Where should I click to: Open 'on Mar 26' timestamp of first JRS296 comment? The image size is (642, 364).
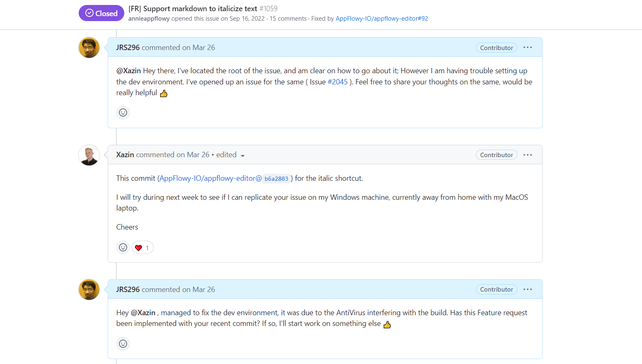[x=198, y=48]
